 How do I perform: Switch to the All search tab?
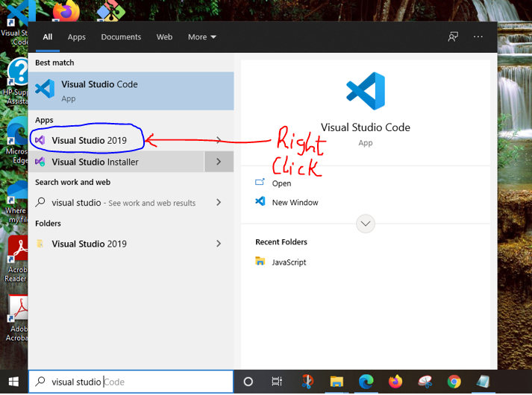(x=48, y=37)
